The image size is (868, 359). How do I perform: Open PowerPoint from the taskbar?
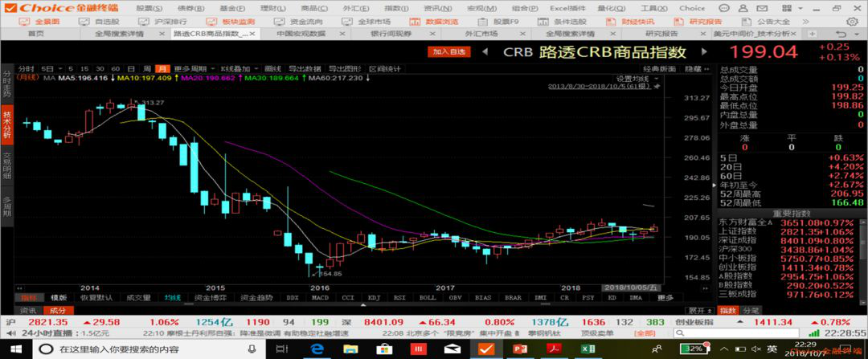coord(518,349)
